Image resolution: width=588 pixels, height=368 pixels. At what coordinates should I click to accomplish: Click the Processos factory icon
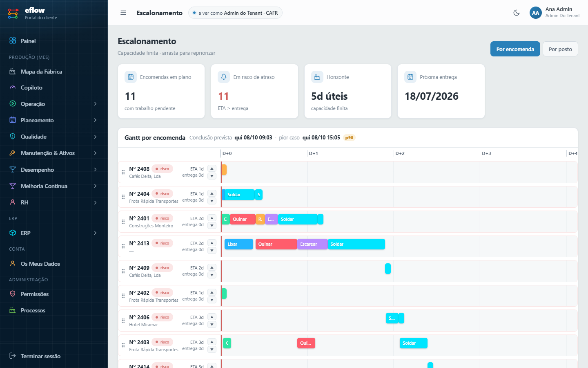13,310
